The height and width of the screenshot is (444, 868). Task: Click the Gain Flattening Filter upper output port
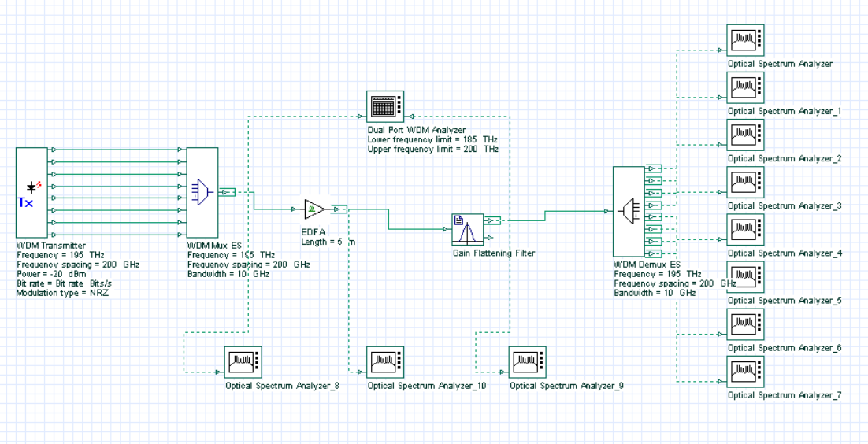(x=491, y=221)
